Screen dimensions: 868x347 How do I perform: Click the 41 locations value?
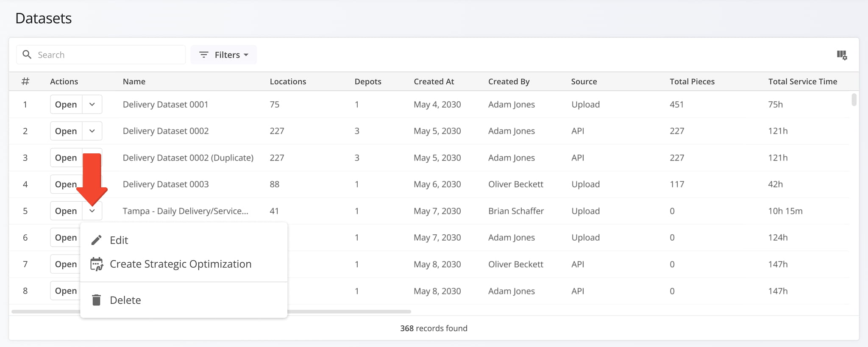pyautogui.click(x=274, y=211)
